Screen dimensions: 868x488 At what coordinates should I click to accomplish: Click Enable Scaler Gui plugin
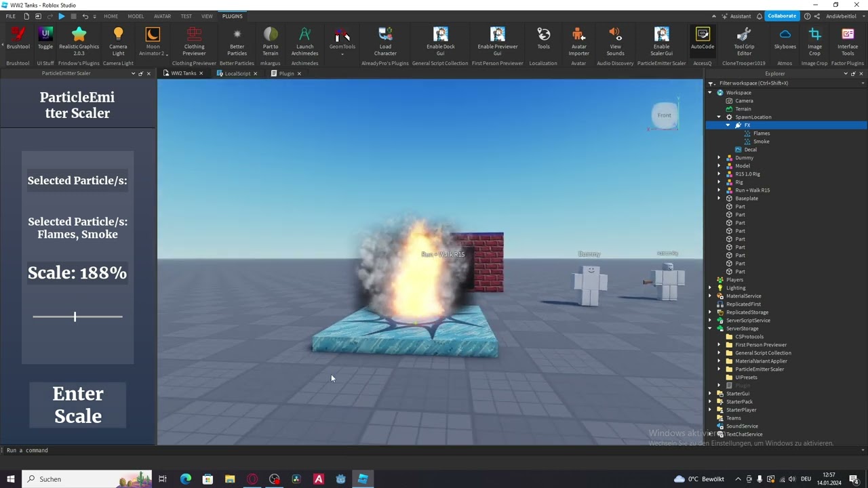coord(661,41)
